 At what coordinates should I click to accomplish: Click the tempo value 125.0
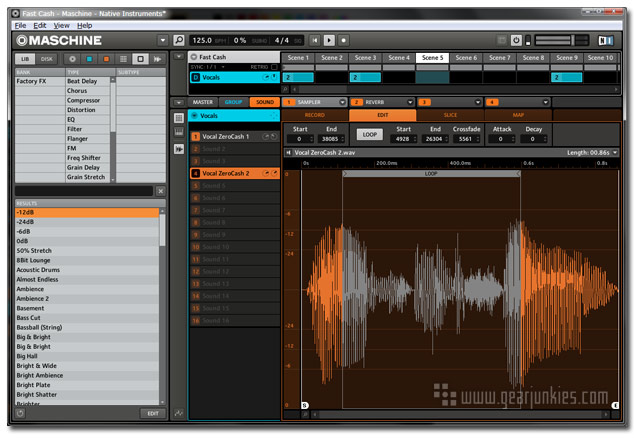(x=202, y=40)
